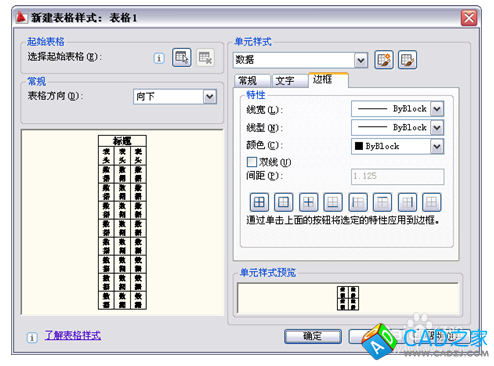Image resolution: width=494 pixels, height=366 pixels.
Task: Open the manage cell styles icon
Action: click(x=407, y=60)
